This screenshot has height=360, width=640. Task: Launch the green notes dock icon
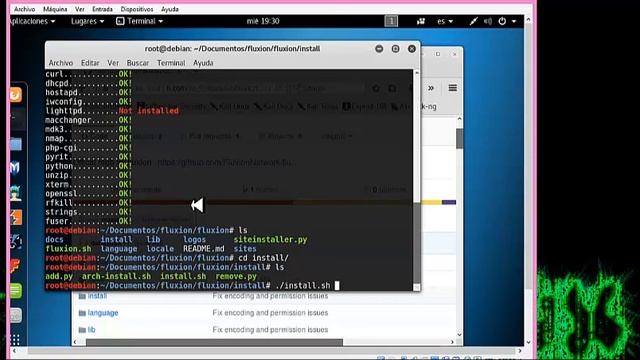16,291
